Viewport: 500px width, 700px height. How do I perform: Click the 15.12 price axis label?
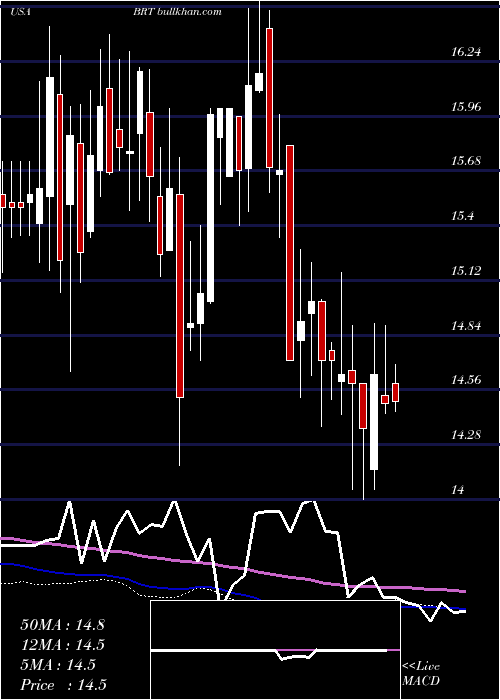point(466,271)
